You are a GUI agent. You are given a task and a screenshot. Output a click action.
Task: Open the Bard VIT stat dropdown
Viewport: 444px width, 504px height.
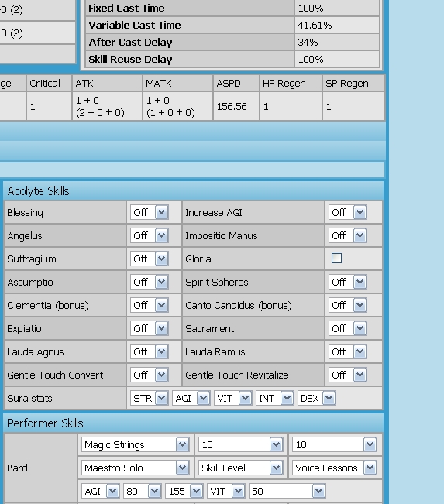coord(225,491)
